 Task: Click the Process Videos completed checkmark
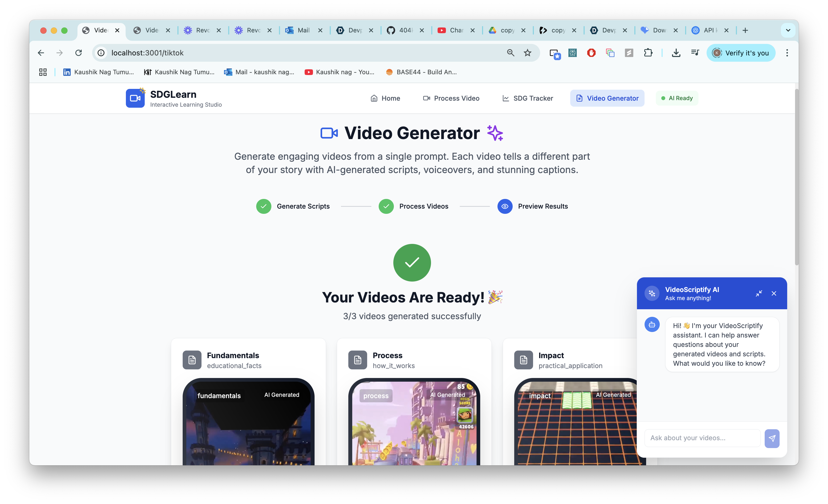(386, 206)
